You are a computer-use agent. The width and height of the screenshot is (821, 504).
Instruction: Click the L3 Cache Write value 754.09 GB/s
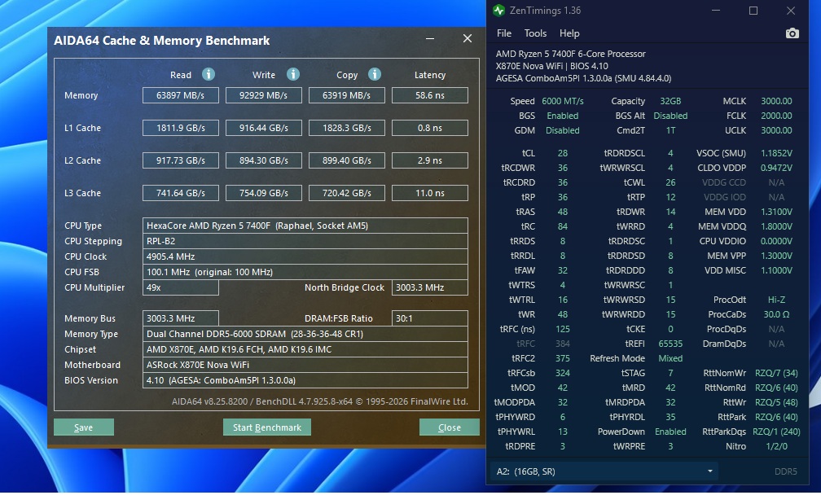point(263,193)
